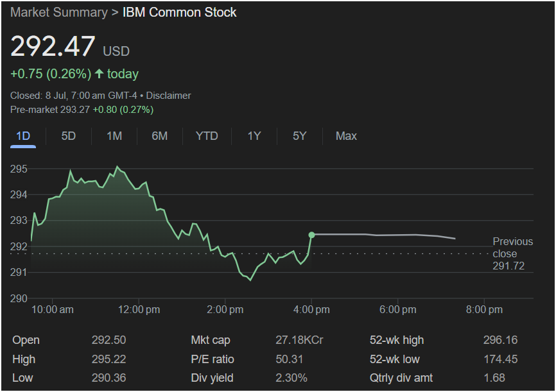The image size is (556, 392).
Task: Click the 292.47 current price
Action: [x=53, y=46]
